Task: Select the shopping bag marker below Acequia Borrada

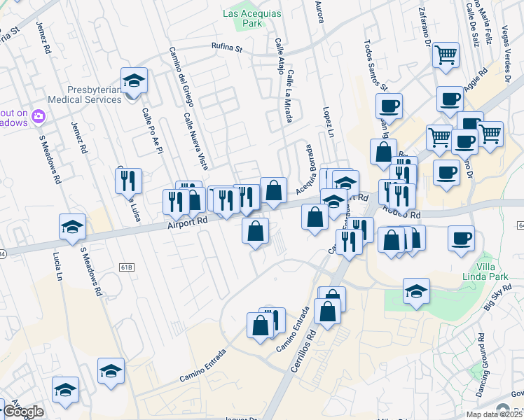Action: click(x=315, y=216)
